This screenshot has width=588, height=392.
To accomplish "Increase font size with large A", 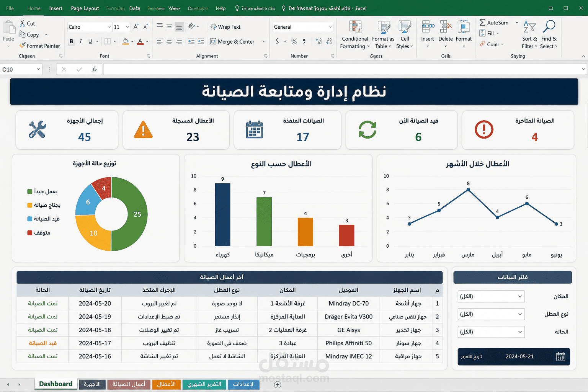I will (x=136, y=27).
